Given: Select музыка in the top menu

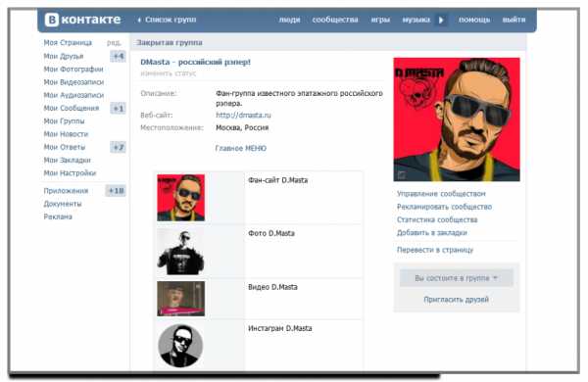Looking at the screenshot, I should tap(416, 20).
